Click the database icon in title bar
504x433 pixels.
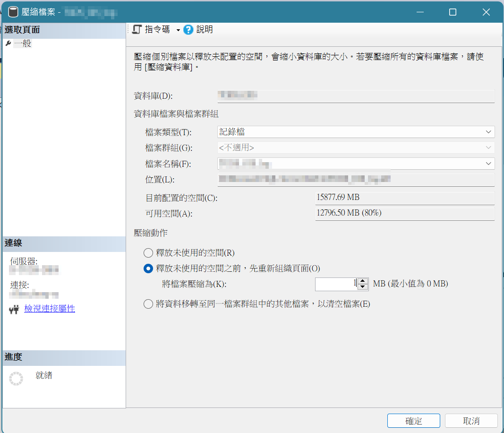point(13,12)
